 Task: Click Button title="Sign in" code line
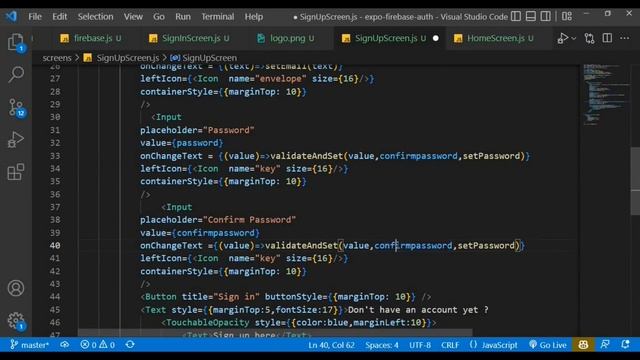pos(286,297)
